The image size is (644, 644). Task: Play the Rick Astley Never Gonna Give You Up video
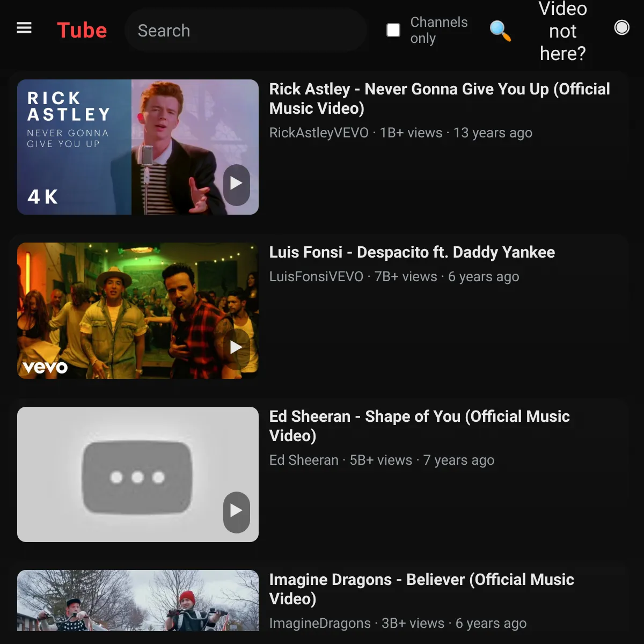click(237, 185)
